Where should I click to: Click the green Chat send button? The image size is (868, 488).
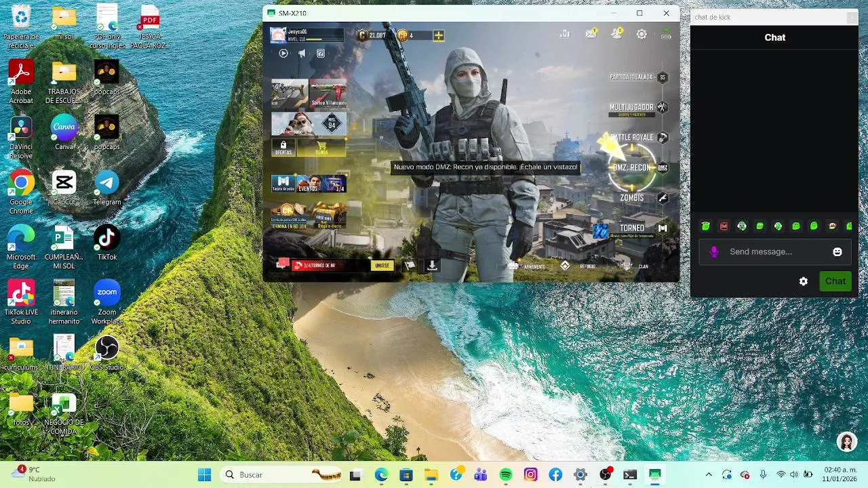835,281
